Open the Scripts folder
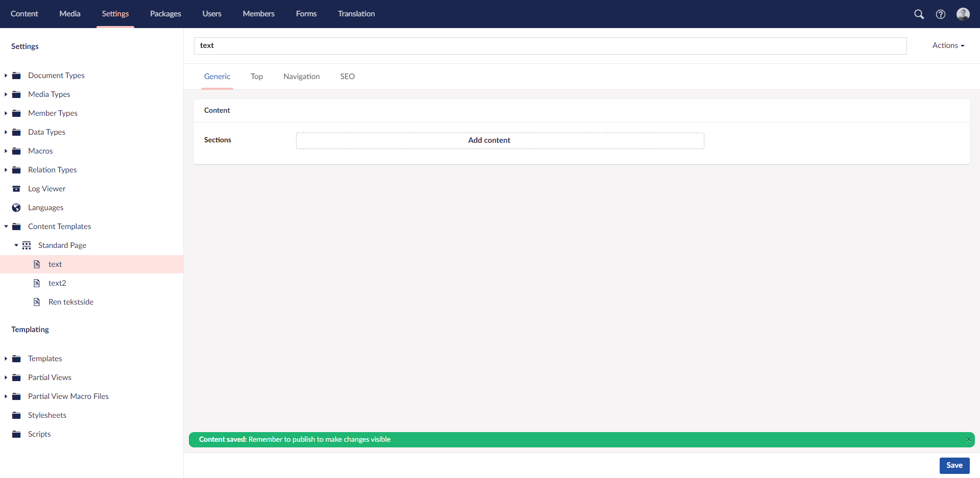This screenshot has width=980, height=478. tap(39, 434)
